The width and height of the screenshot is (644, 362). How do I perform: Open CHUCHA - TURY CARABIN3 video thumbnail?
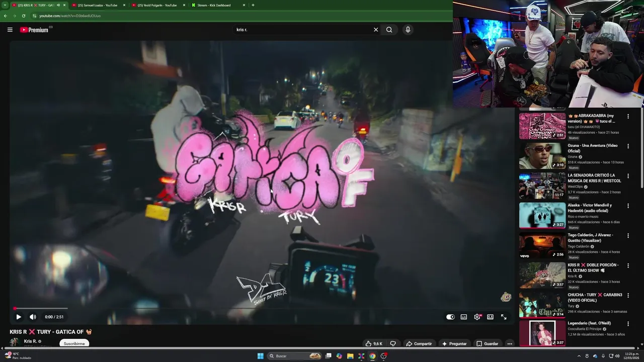coord(542,305)
